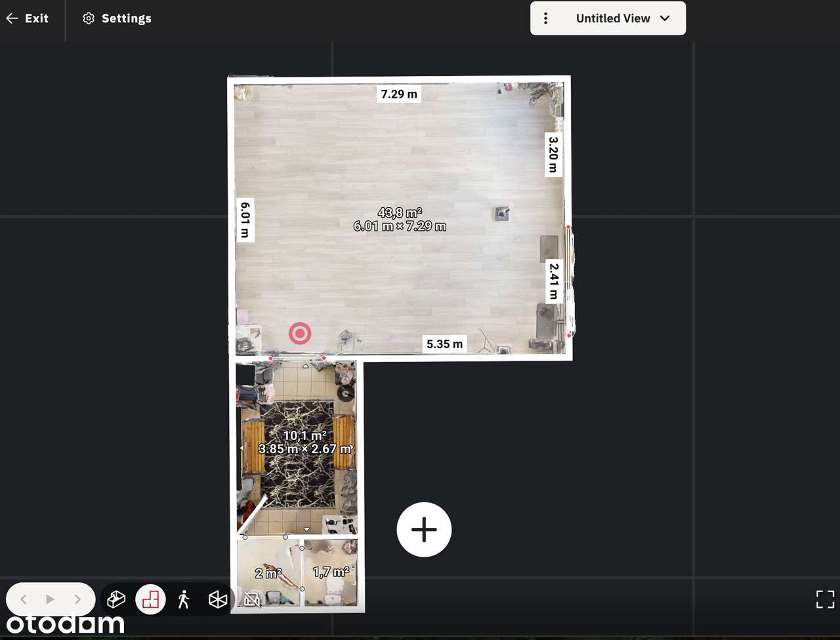This screenshot has width=840, height=640.
Task: Click the pink target scan marker
Action: (x=300, y=334)
